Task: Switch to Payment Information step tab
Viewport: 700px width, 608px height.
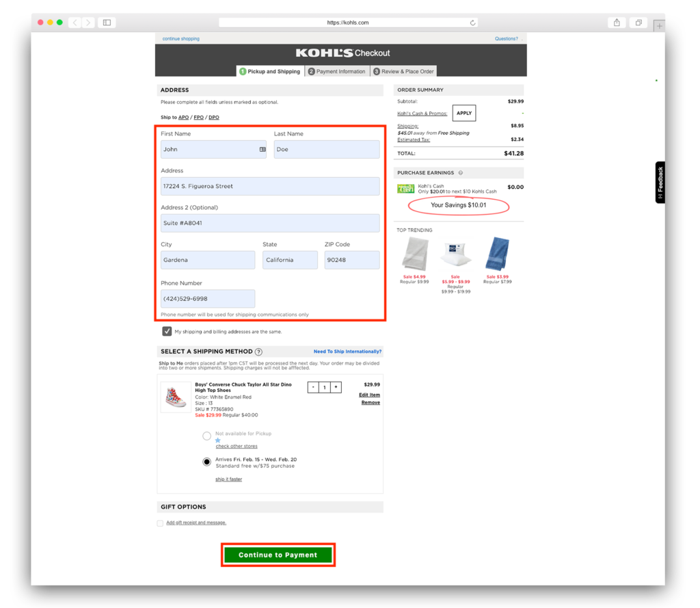Action: point(337,72)
